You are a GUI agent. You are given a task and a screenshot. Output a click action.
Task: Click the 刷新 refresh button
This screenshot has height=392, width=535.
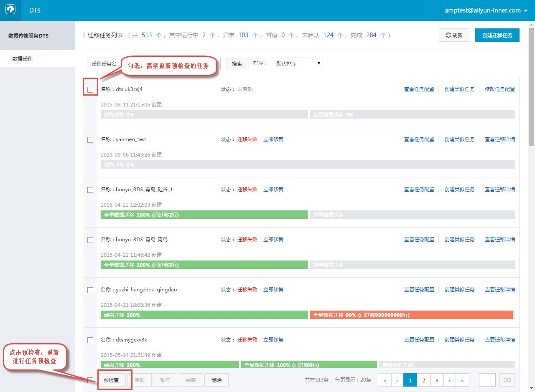[454, 35]
